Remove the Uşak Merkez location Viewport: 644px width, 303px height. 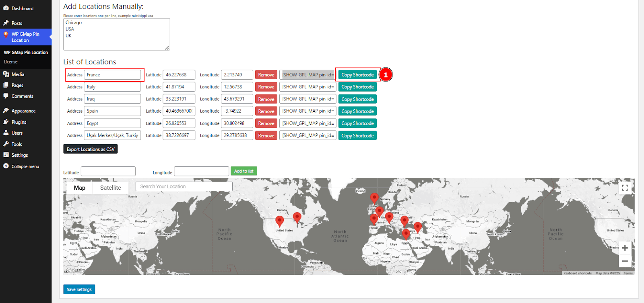266,136
